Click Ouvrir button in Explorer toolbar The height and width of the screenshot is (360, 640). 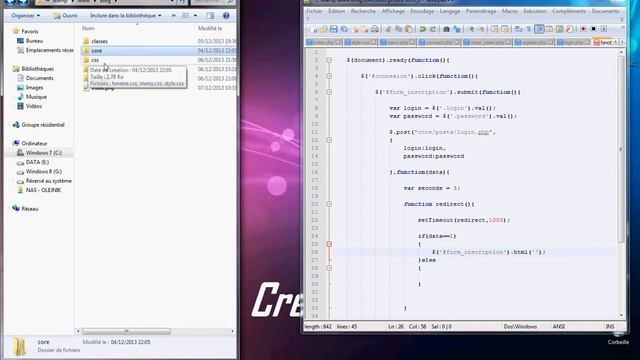coord(65,16)
